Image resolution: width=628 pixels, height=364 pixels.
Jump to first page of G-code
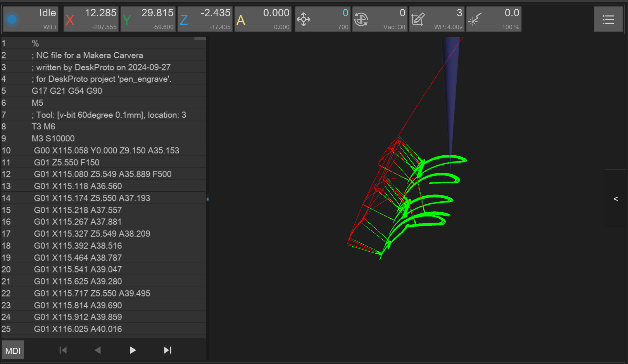63,350
